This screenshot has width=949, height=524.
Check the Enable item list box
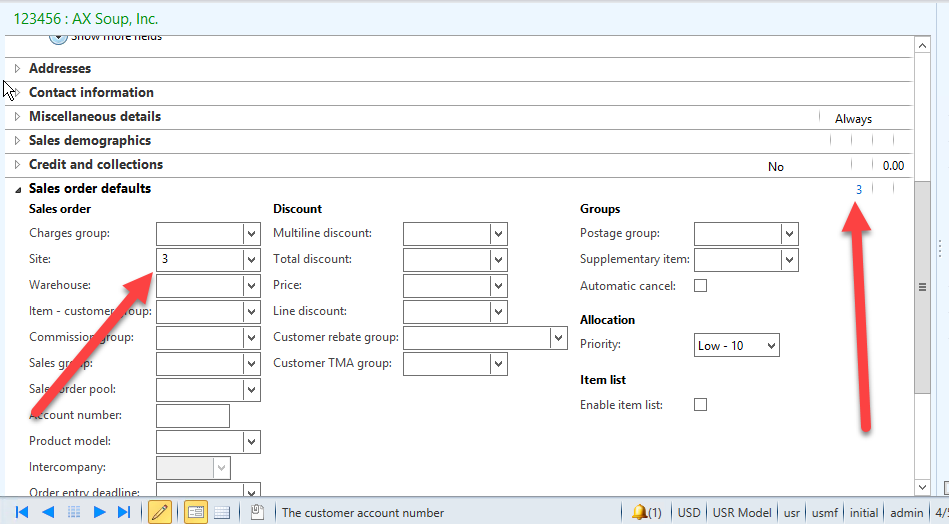click(701, 404)
